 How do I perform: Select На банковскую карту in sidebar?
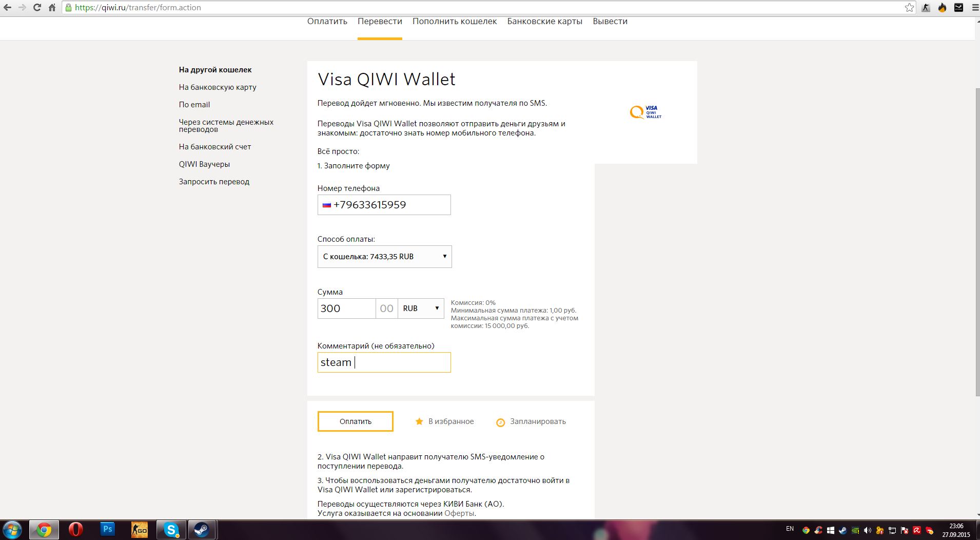pos(218,87)
